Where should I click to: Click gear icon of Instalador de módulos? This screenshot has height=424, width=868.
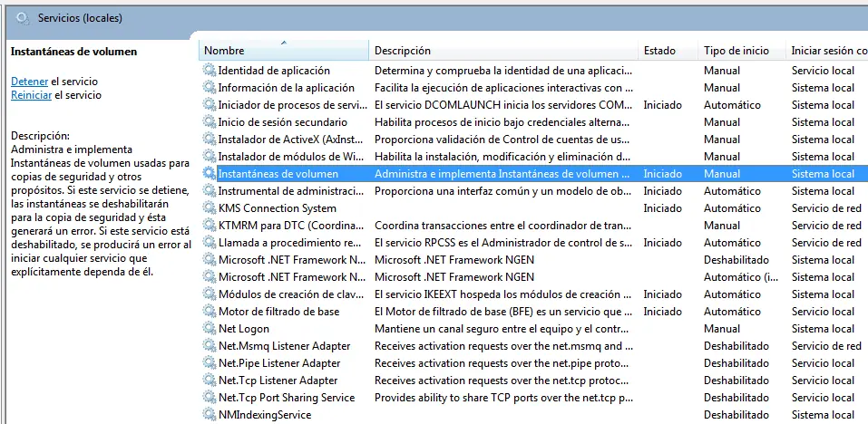click(210, 156)
